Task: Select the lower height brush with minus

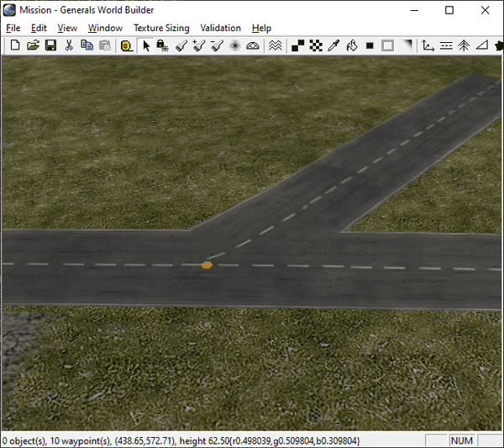Action: click(217, 45)
